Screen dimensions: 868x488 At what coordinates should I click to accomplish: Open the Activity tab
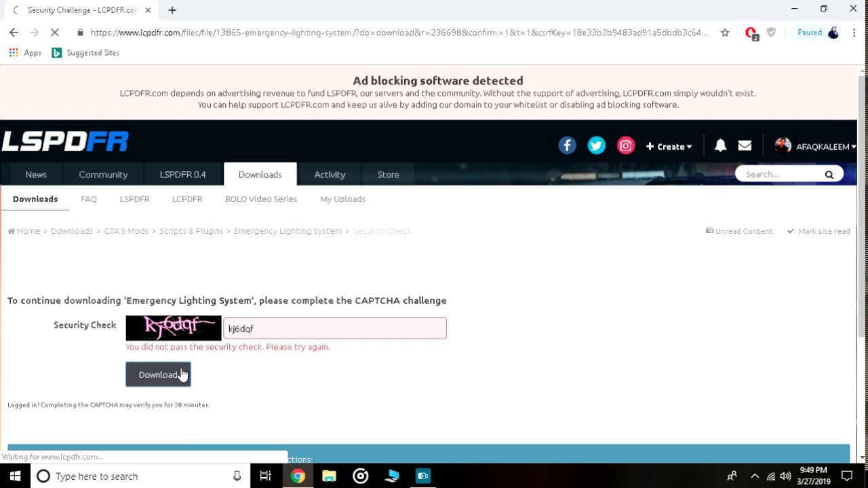330,175
